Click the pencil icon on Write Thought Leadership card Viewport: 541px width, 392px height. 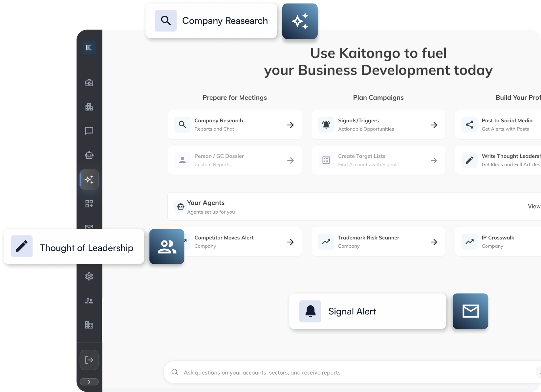tap(469, 160)
